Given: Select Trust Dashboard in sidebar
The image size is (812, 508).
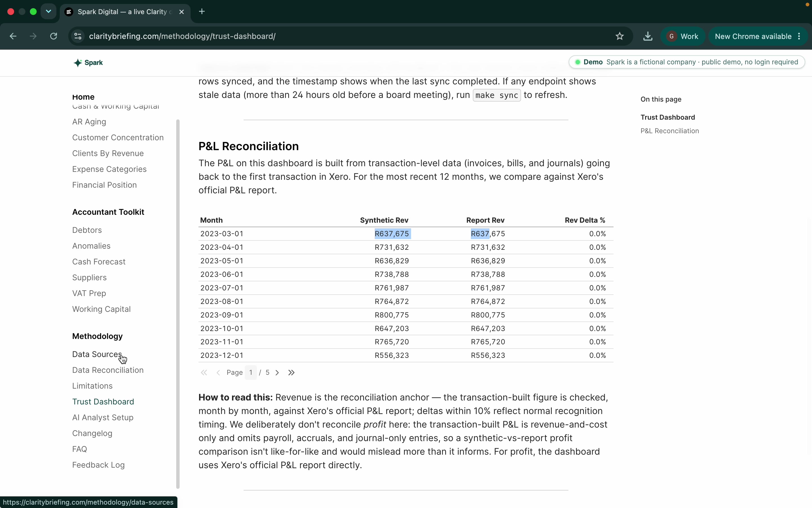Looking at the screenshot, I should pos(103,402).
